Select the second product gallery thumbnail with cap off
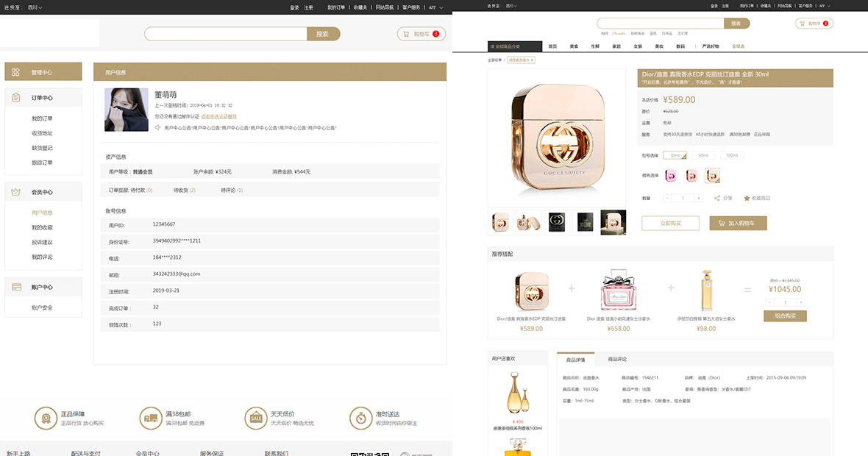This screenshot has height=456, width=868. coord(529,222)
